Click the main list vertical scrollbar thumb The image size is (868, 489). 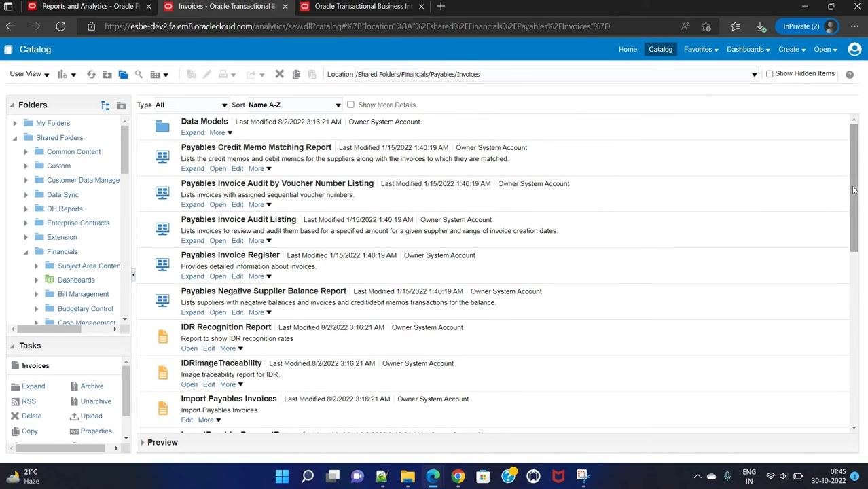point(854,187)
